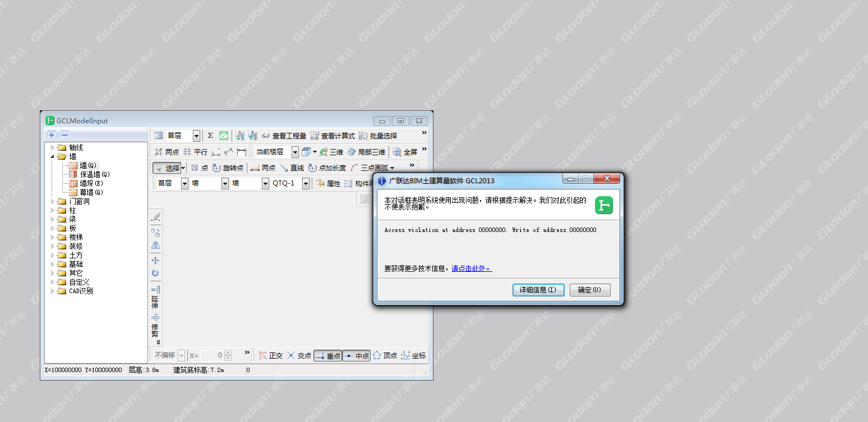Image resolution: width=868 pixels, height=422 pixels.
Task: Click the rotate tool circular arrow icon
Action: (155, 273)
